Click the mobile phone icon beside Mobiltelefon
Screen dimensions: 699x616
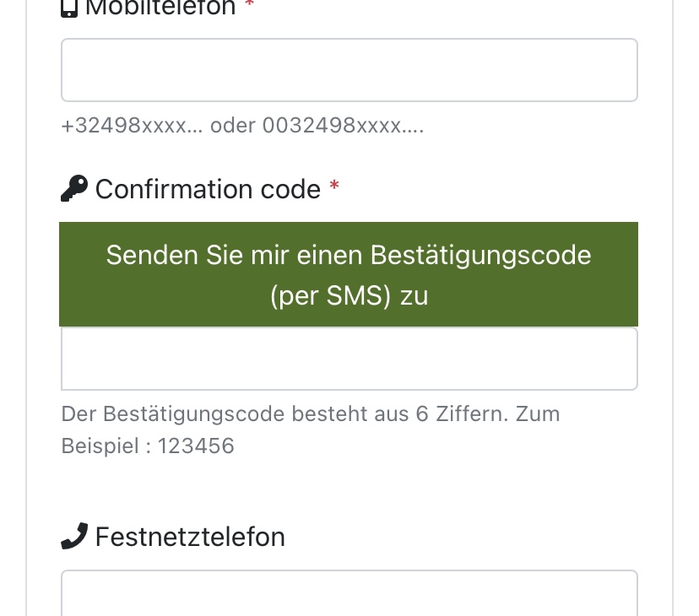point(69,8)
